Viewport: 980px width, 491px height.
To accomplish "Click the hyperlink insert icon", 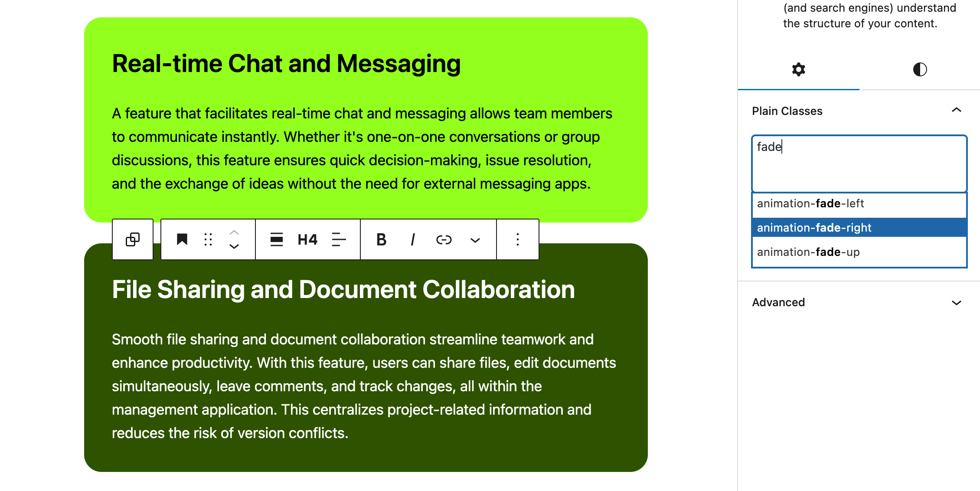I will coord(444,240).
